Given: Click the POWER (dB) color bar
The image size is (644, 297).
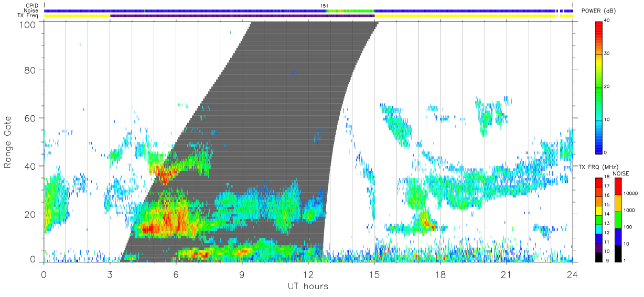Looking at the screenshot, I should (x=599, y=87).
